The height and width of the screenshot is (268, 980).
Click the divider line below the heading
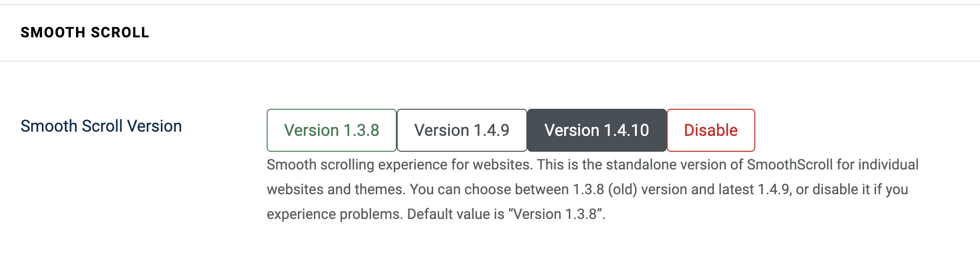click(490, 61)
